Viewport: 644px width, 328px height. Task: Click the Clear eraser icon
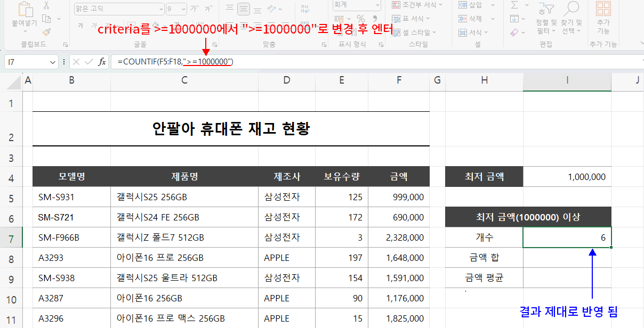[x=514, y=32]
